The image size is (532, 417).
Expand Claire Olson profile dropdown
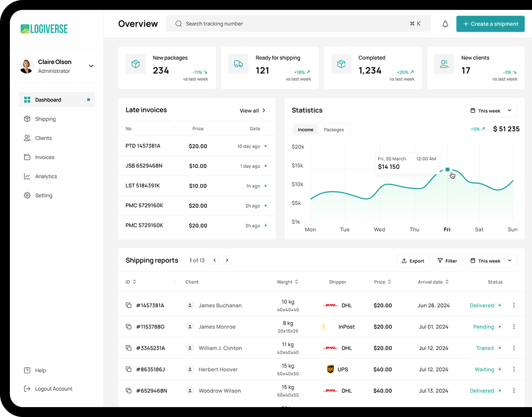pos(91,66)
